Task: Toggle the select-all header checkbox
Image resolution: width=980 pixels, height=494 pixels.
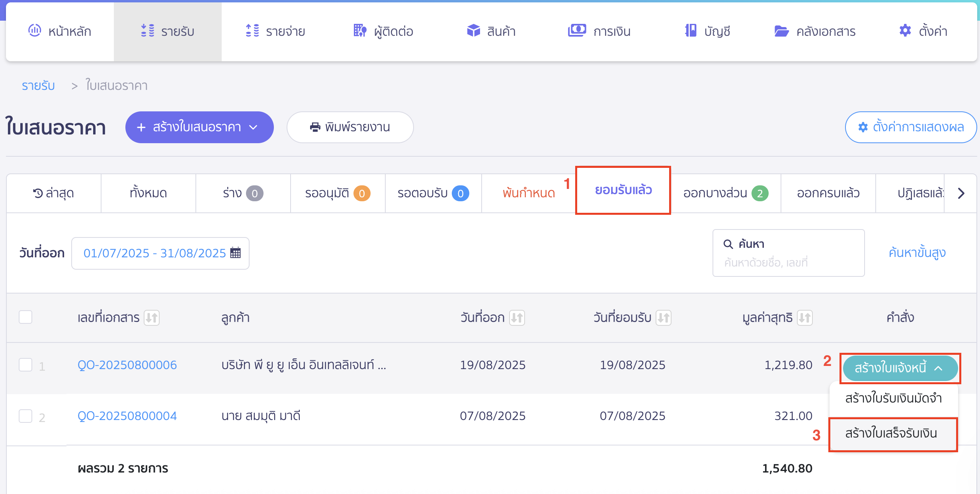Action: click(x=25, y=317)
